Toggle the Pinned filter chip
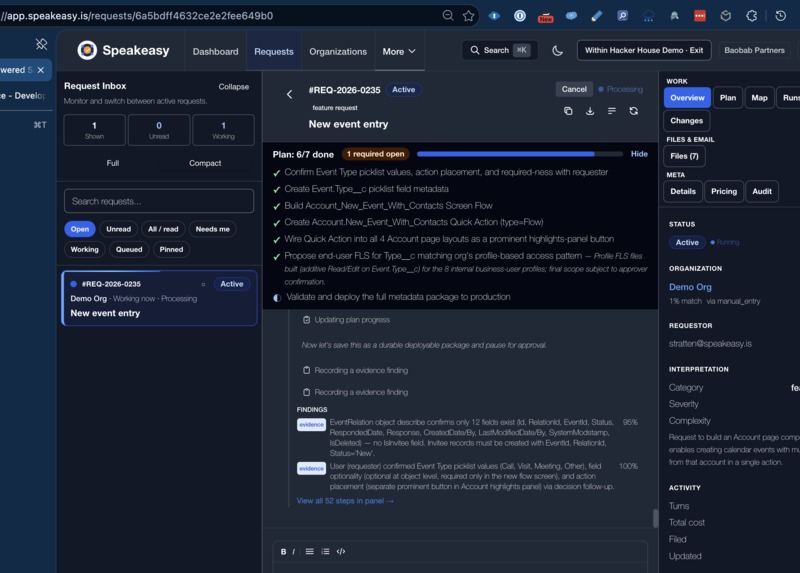Viewport: 800px width, 573px height. (171, 250)
